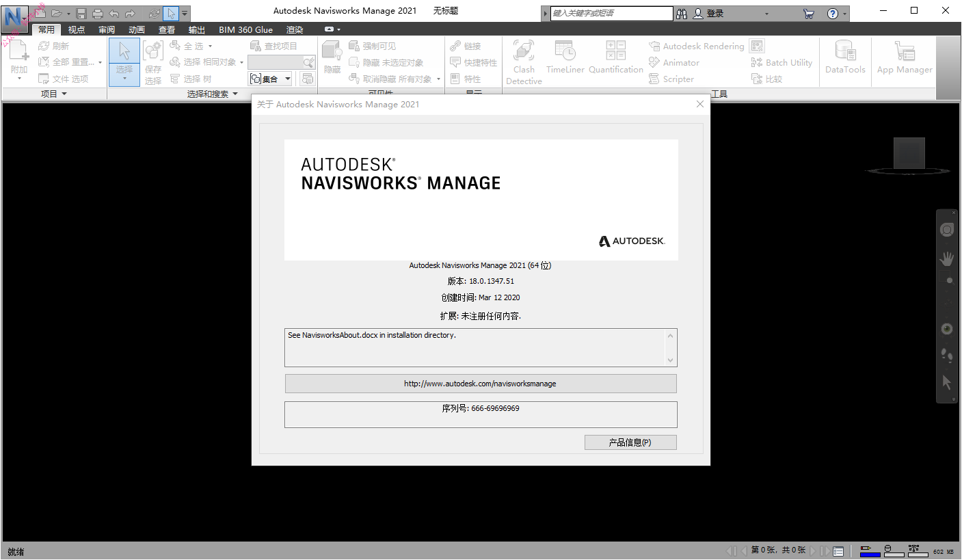962x560 pixels.
Task: Open App Manager
Action: tap(905, 58)
